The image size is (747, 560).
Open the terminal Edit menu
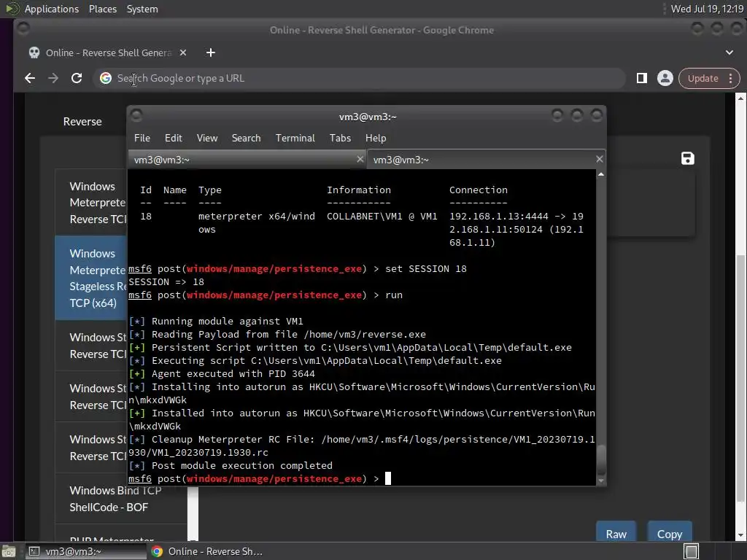174,138
